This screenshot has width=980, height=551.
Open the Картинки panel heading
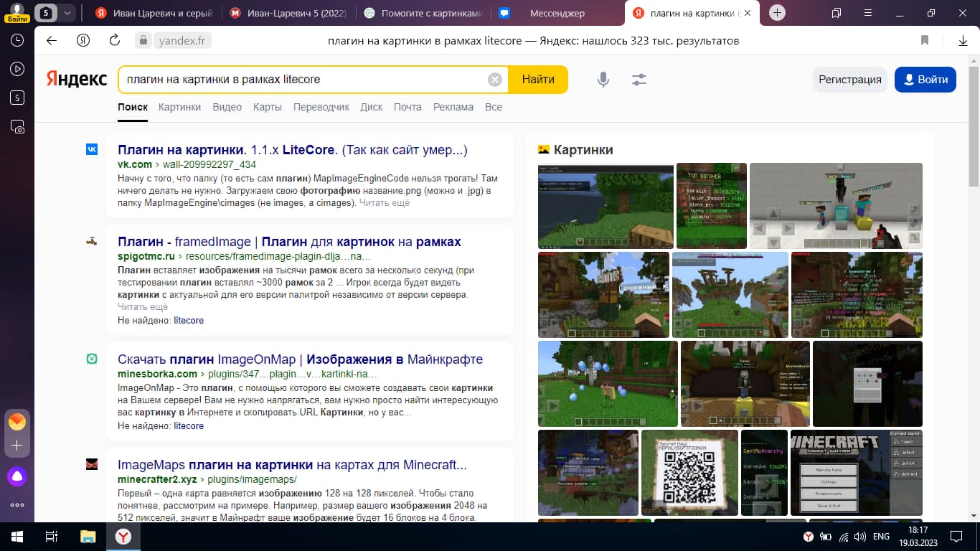tap(583, 150)
